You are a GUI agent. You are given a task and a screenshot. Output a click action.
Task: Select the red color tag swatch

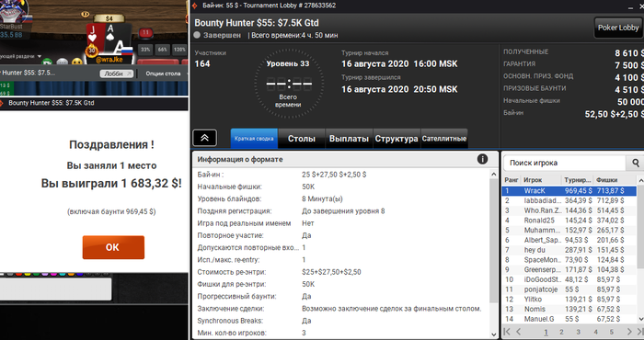pyautogui.click(x=19, y=274)
